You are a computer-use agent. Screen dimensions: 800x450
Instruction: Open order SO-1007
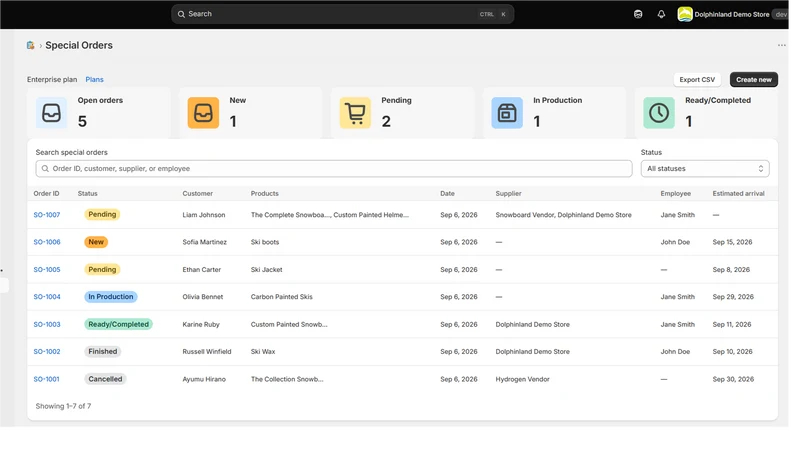tap(47, 215)
